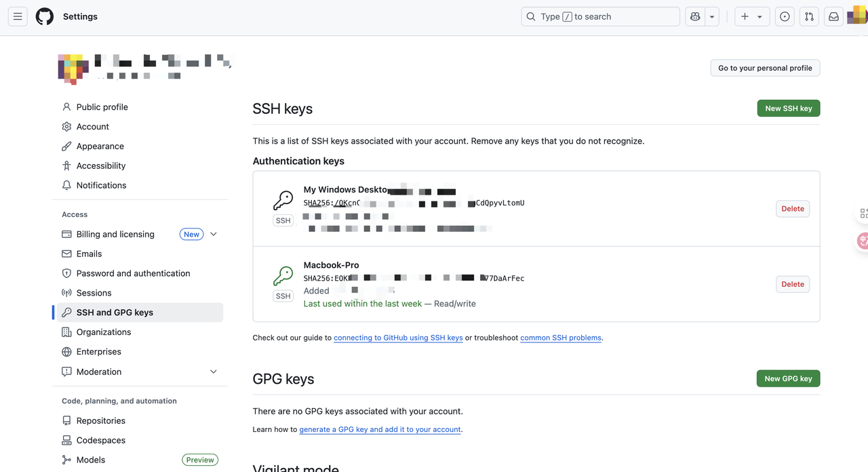Click the New GPG key button
The height and width of the screenshot is (472, 868).
click(x=788, y=378)
